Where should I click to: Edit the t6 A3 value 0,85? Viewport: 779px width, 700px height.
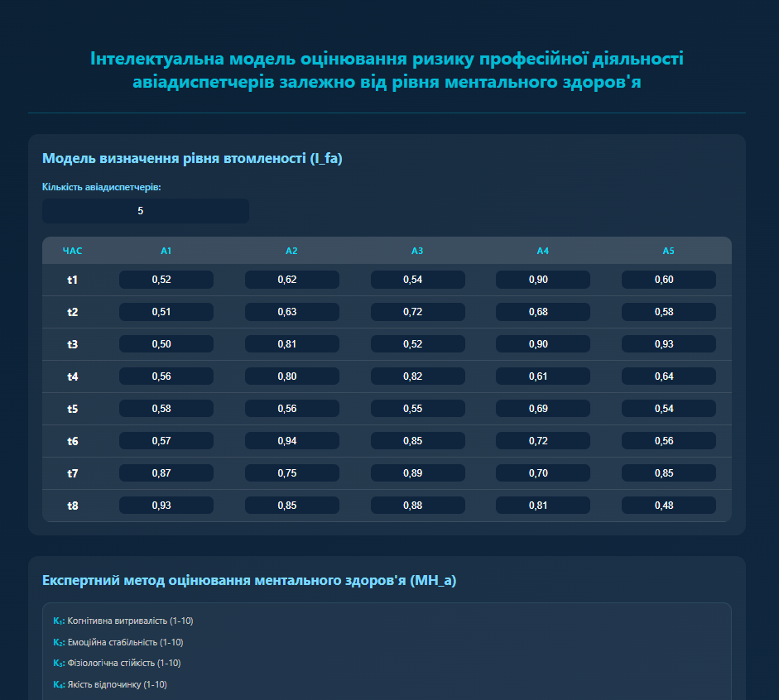(x=418, y=441)
